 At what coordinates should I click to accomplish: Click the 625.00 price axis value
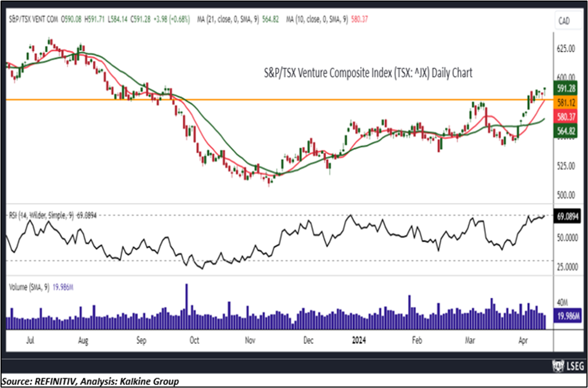pos(567,49)
